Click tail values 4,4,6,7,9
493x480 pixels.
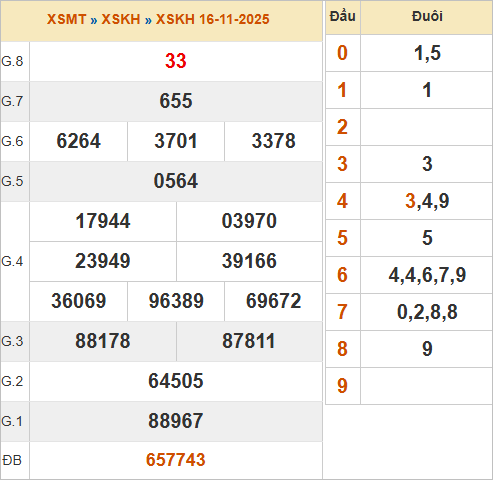[x=427, y=275]
